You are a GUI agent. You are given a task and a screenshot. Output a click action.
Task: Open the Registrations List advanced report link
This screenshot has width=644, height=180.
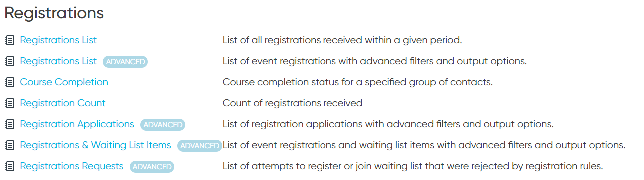(58, 61)
